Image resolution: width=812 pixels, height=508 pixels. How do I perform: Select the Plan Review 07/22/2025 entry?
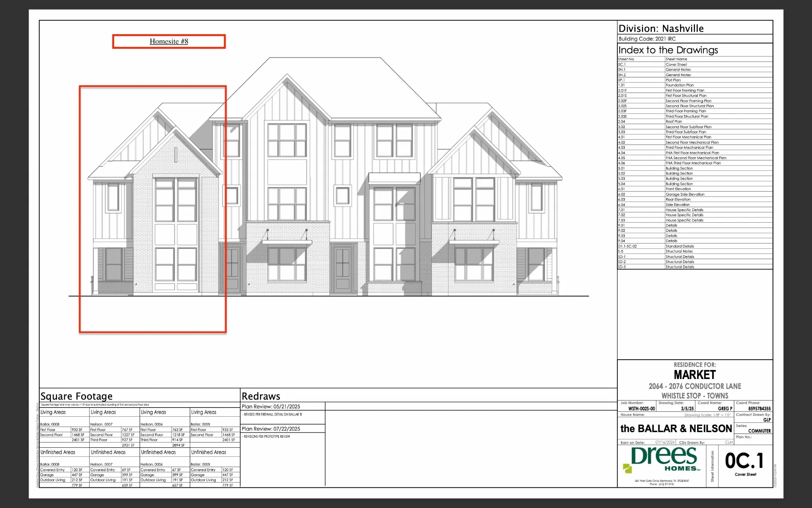coord(271,429)
